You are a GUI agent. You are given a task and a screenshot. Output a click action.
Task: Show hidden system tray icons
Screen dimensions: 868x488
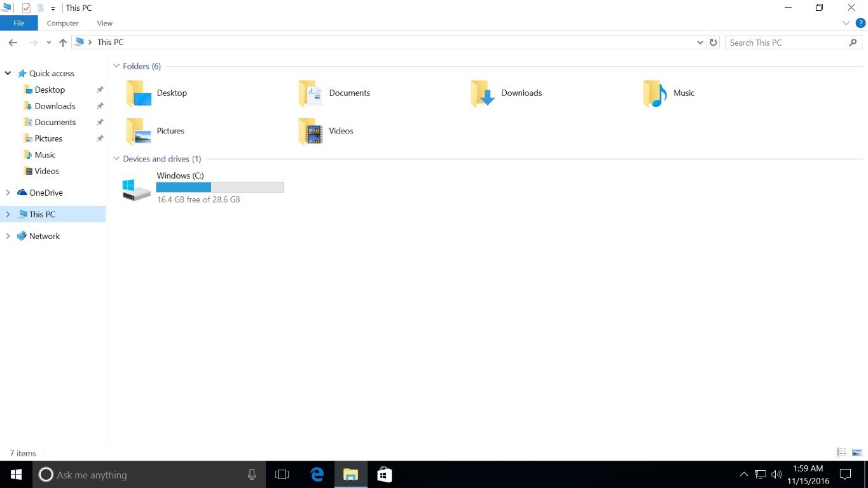(x=744, y=475)
